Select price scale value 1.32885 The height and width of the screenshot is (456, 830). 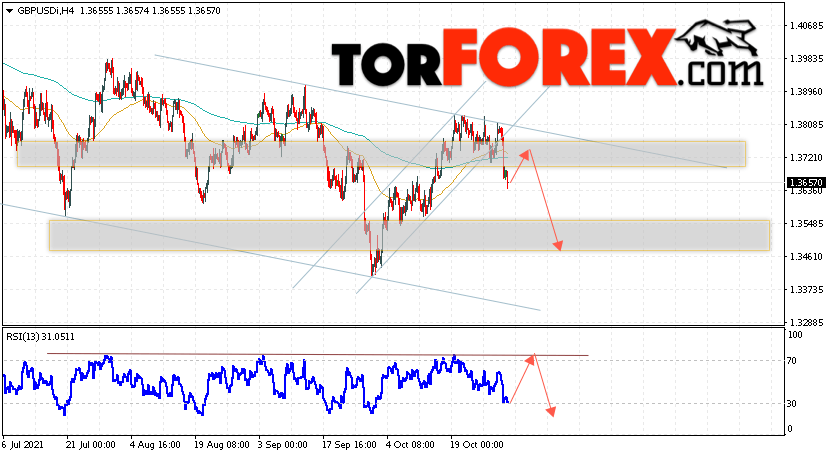[806, 322]
